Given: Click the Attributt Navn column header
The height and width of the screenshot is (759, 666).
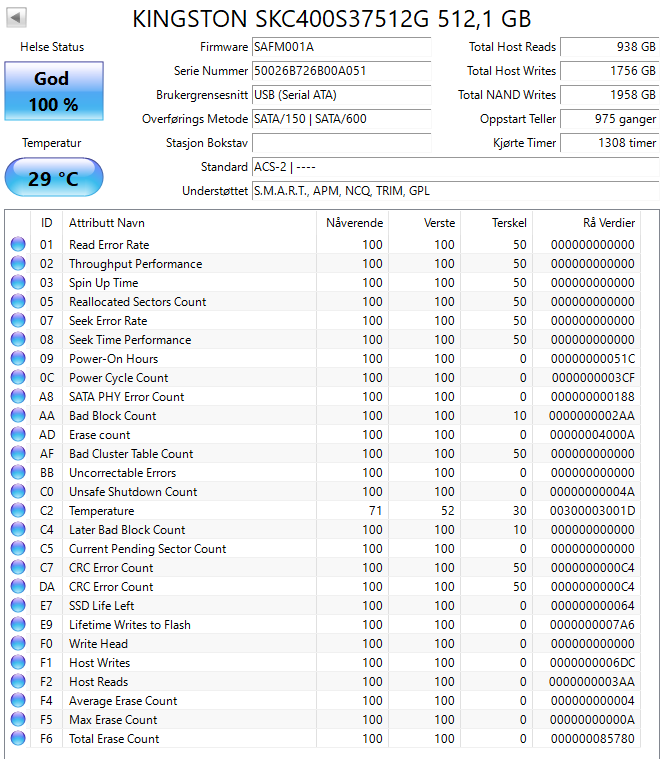Looking at the screenshot, I should click(x=189, y=223).
